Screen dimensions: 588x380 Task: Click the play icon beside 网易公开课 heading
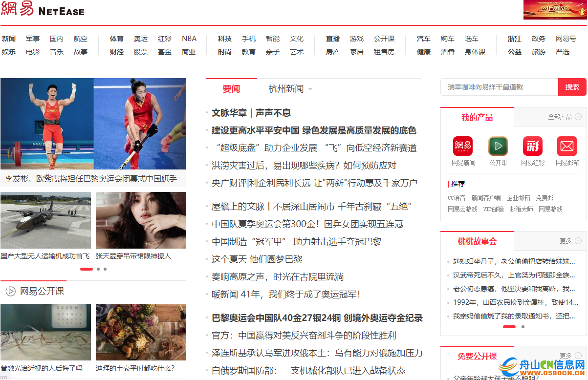coord(10,292)
